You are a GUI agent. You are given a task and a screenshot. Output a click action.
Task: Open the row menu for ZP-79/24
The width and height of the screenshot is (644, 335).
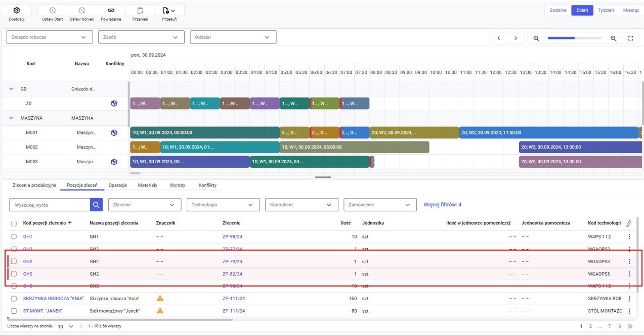pyautogui.click(x=629, y=262)
